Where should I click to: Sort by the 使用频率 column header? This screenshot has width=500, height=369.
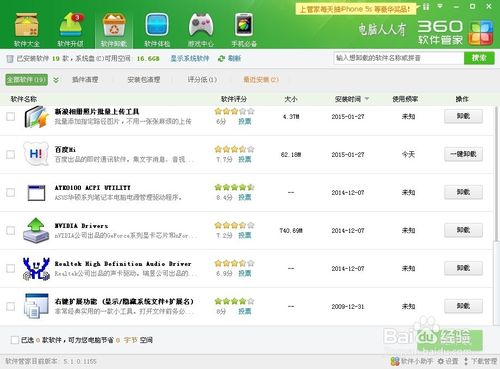405,99
